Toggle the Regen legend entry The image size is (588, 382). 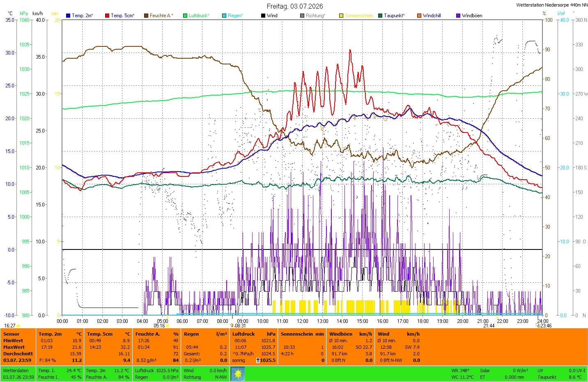pyautogui.click(x=233, y=16)
